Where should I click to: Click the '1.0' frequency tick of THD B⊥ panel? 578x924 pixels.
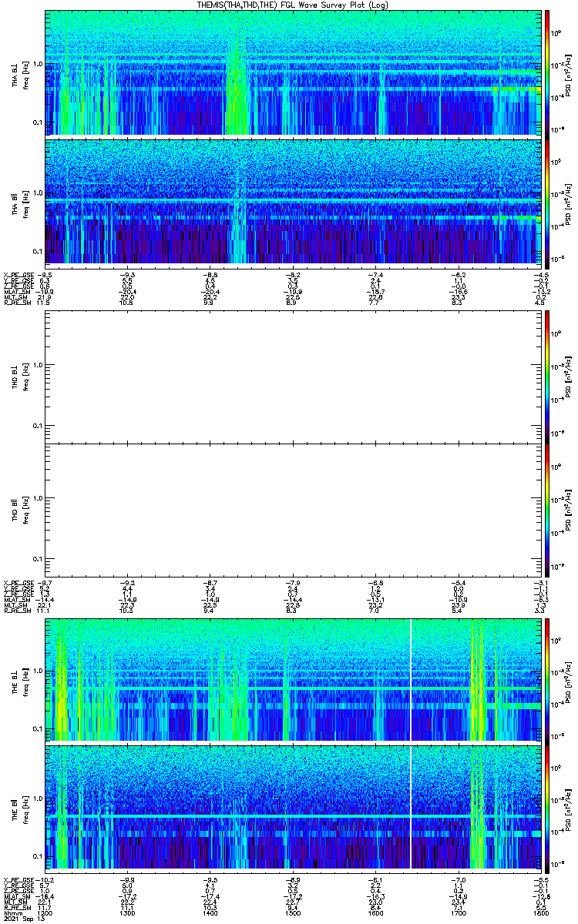pyautogui.click(x=39, y=365)
